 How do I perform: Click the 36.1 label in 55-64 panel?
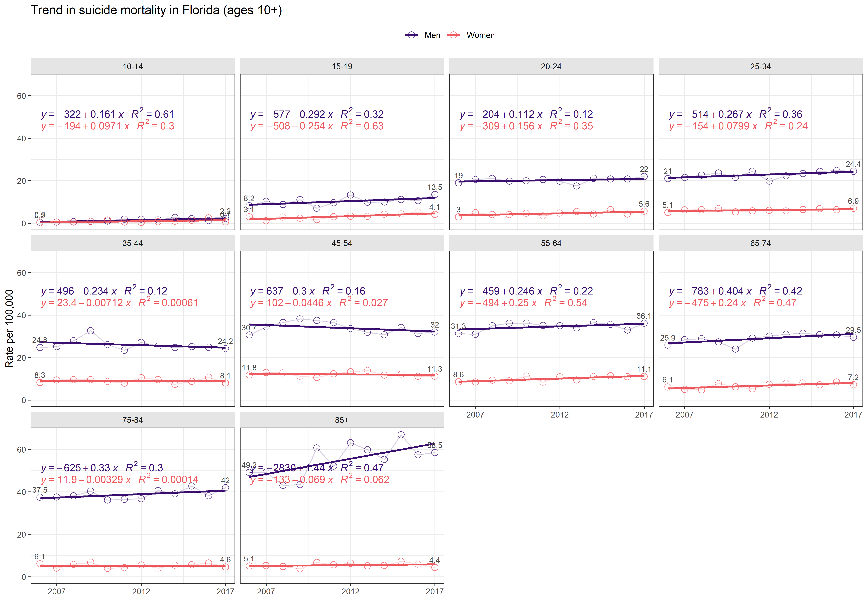[x=644, y=316]
